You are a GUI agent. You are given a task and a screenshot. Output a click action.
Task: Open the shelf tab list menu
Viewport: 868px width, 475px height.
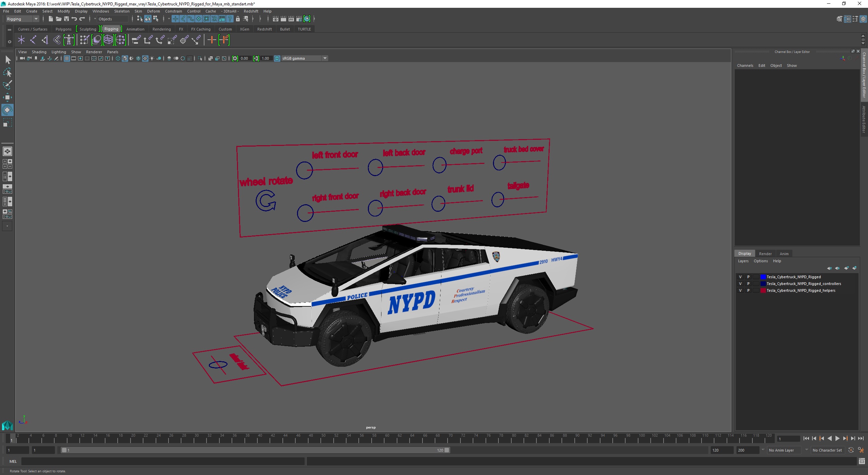tap(9, 30)
